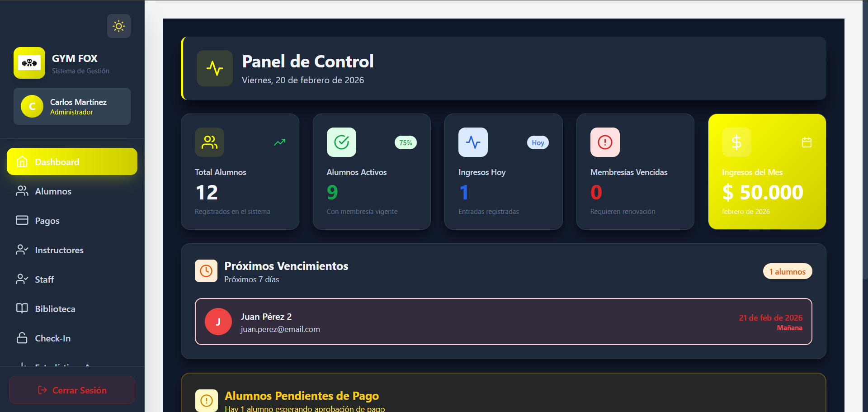
Task: Click the Ingresos Hoy activity icon
Action: tap(473, 142)
